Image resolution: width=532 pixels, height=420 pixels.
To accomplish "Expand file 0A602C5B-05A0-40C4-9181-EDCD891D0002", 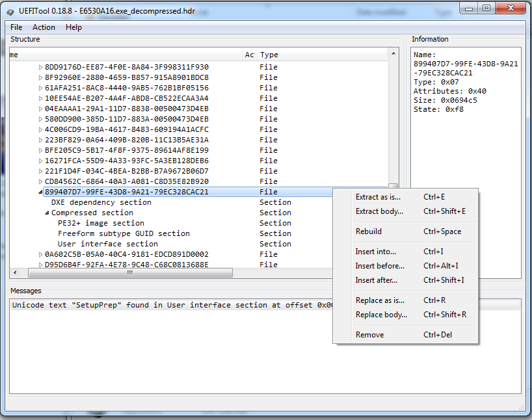I will (x=40, y=254).
